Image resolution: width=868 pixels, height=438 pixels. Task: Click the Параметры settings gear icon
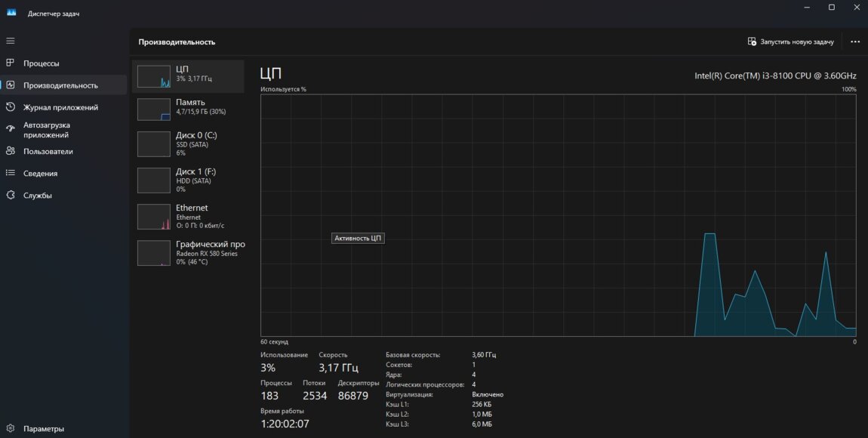(x=11, y=428)
